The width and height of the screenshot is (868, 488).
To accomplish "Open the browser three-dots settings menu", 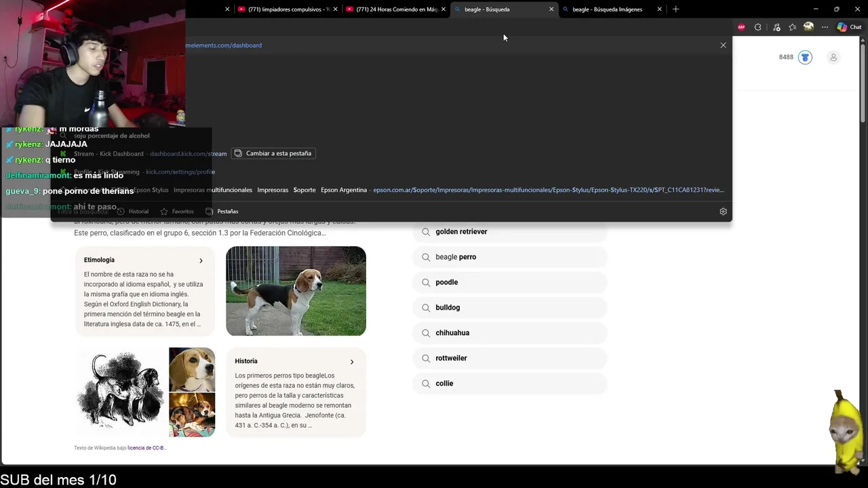I will (825, 27).
